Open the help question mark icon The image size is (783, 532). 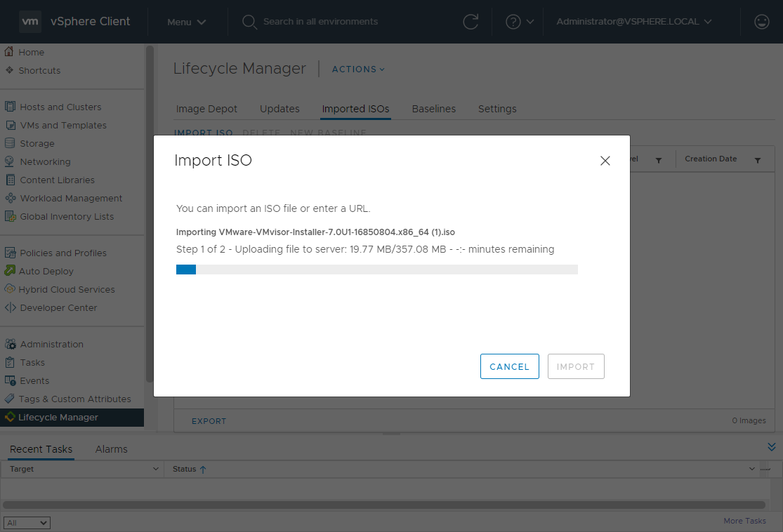click(x=513, y=22)
